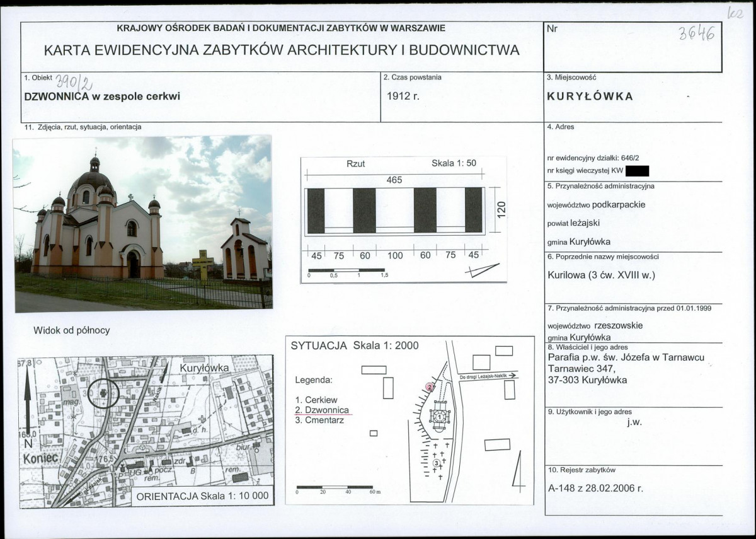Click the 465 dimension on floor plan

click(x=394, y=180)
